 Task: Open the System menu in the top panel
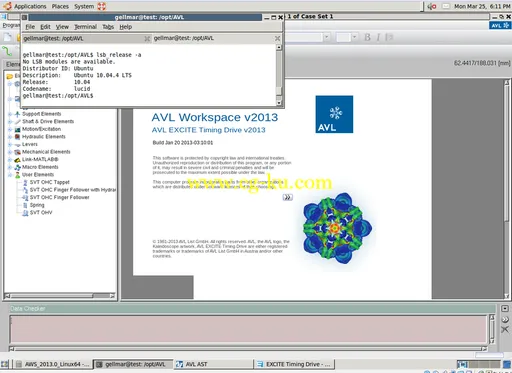click(x=84, y=6)
